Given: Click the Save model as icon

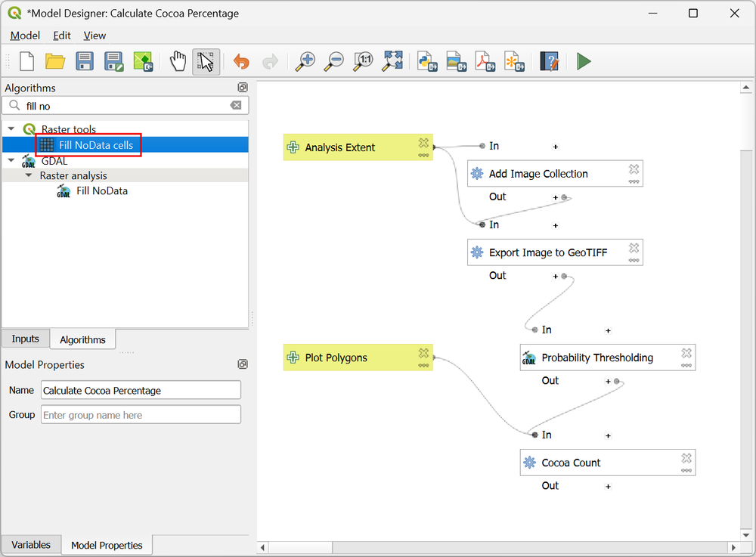Looking at the screenshot, I should coord(114,62).
